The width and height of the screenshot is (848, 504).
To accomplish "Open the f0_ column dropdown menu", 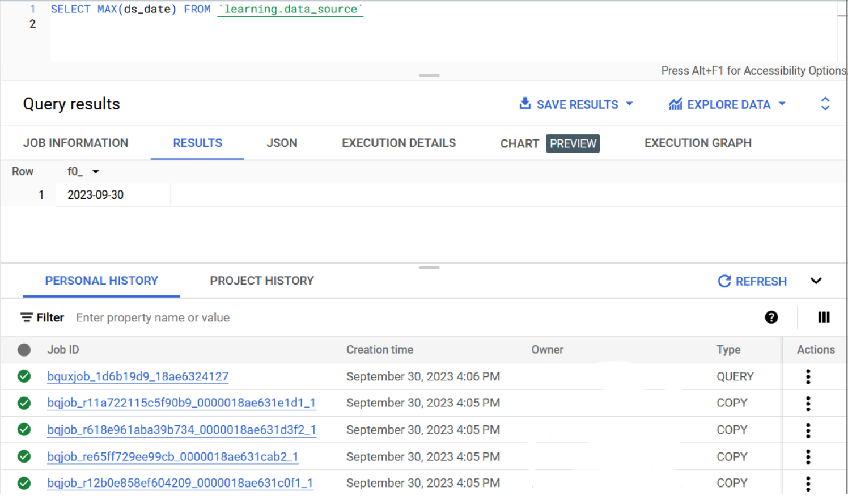I will tap(95, 172).
